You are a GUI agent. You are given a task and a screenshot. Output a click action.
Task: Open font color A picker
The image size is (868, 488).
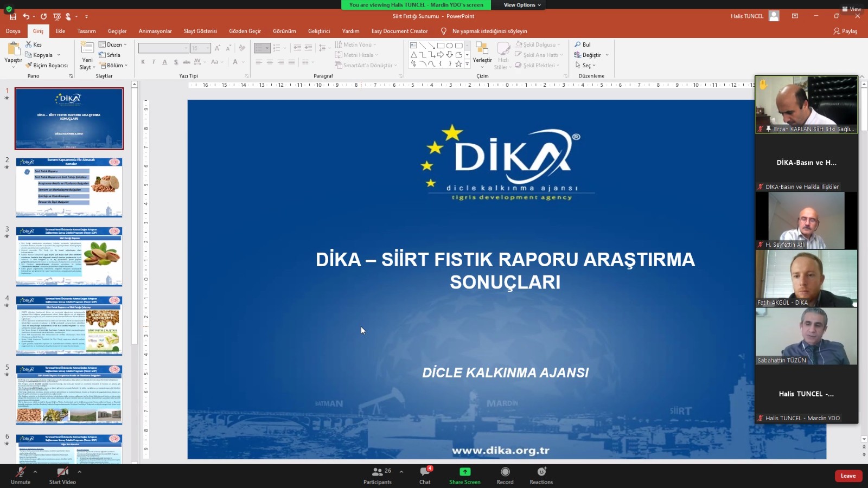coord(235,62)
